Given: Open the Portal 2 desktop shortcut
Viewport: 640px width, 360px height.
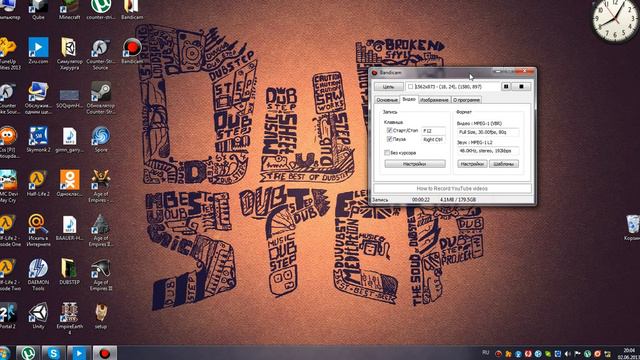Looking at the screenshot, I should tap(8, 315).
